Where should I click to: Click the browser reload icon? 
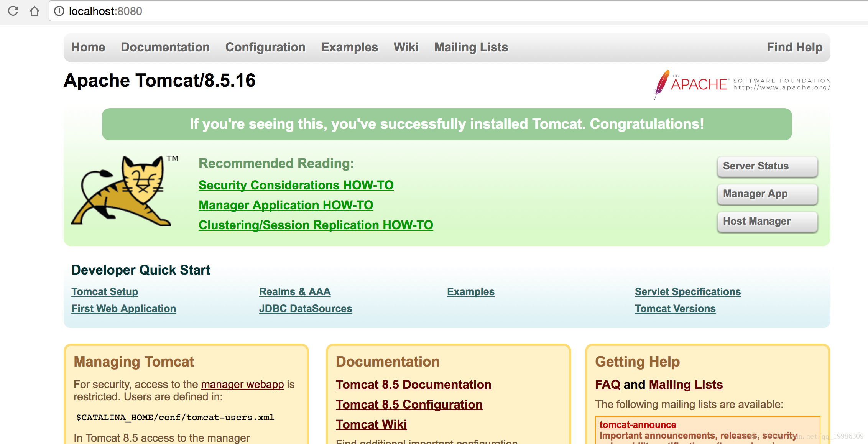(x=13, y=11)
